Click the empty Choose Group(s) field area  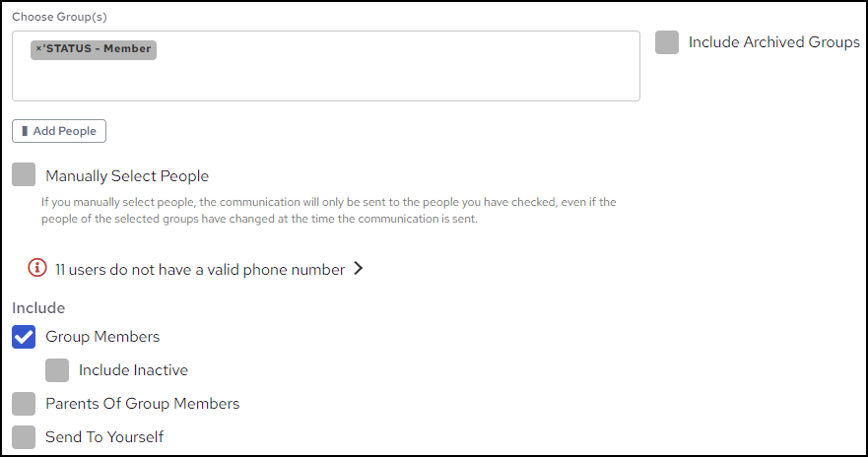pos(325,79)
